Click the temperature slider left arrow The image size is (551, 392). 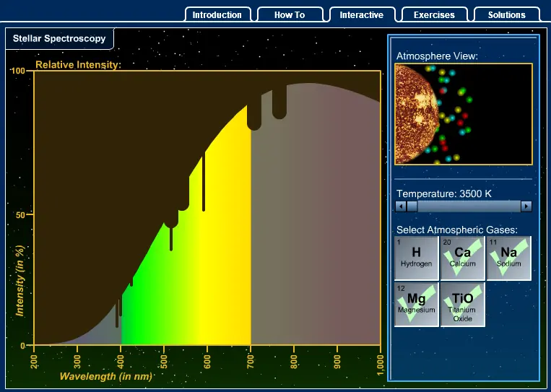[401, 206]
